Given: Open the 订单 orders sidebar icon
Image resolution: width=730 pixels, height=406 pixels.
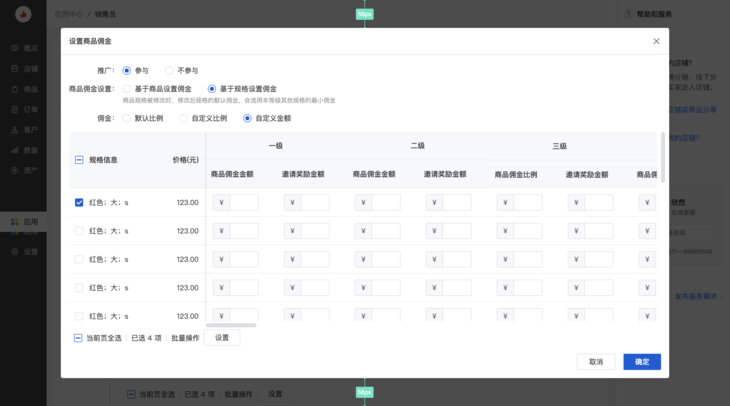Looking at the screenshot, I should [15, 109].
